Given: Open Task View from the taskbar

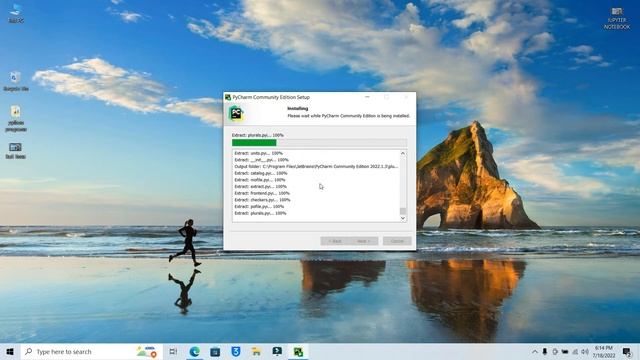Looking at the screenshot, I should [x=173, y=351].
